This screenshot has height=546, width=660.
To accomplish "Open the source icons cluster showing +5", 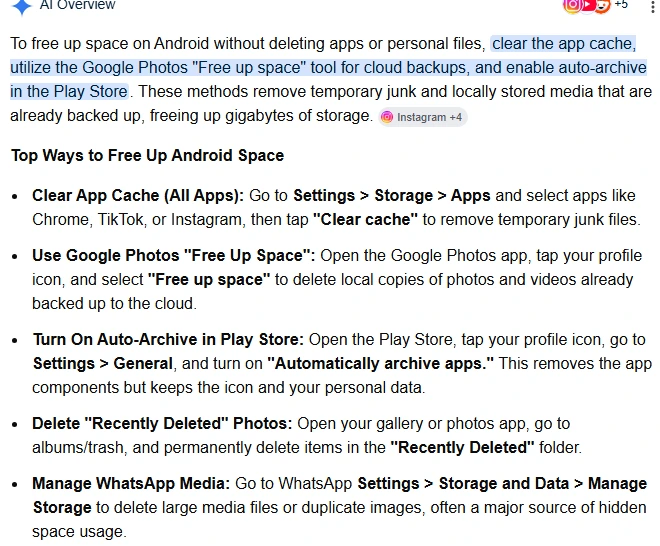I will [x=595, y=5].
